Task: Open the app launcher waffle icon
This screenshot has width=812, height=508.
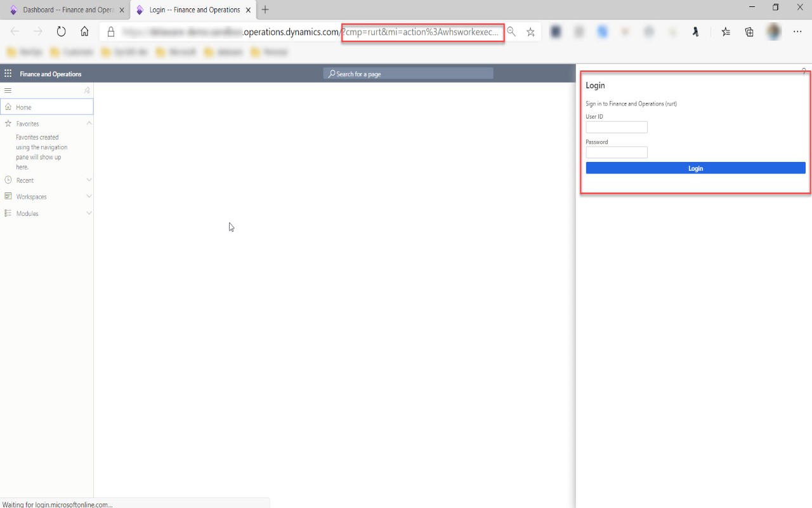Action: pos(8,74)
